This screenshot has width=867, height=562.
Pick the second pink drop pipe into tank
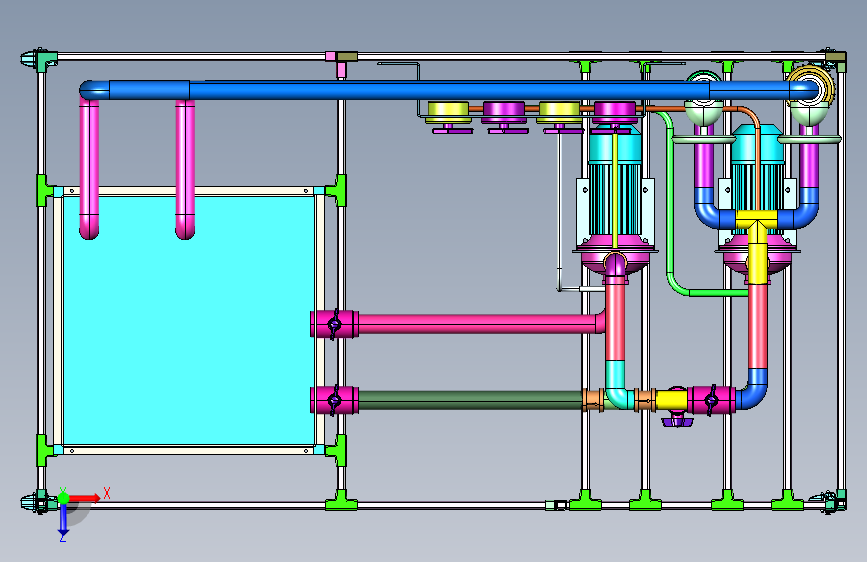[185, 169]
